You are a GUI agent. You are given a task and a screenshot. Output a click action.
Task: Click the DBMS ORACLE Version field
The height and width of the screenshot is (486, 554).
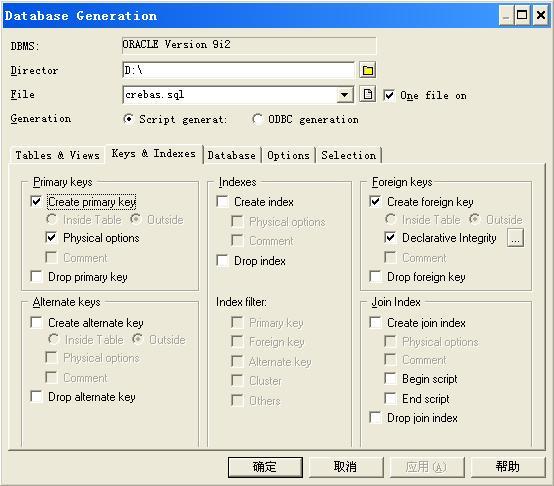[249, 45]
